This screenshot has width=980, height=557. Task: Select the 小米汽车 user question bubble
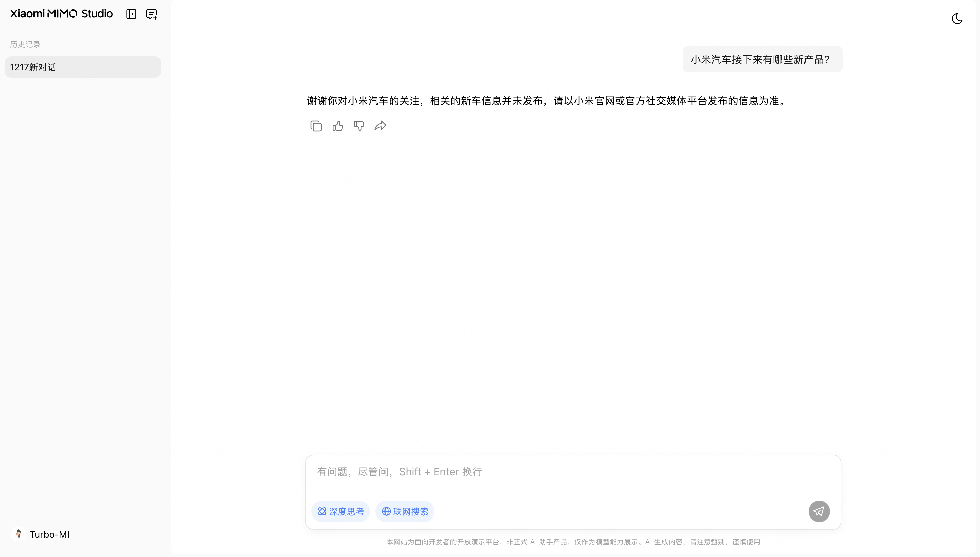pos(762,59)
